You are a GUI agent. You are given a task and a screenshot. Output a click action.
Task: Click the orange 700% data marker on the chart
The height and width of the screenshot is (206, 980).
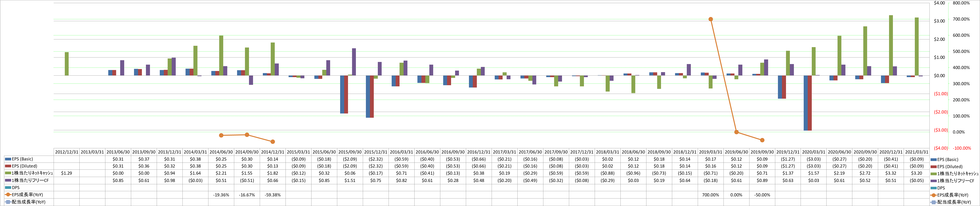[711, 19]
